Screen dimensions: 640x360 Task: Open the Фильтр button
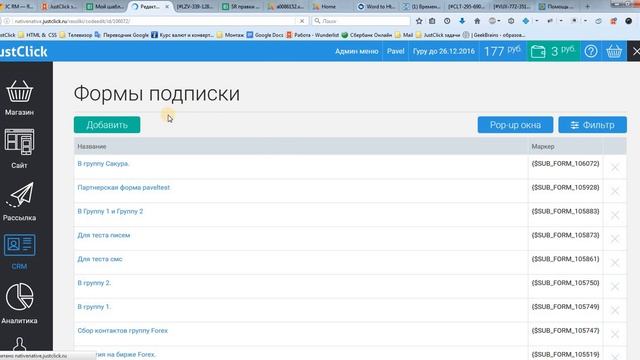(593, 125)
